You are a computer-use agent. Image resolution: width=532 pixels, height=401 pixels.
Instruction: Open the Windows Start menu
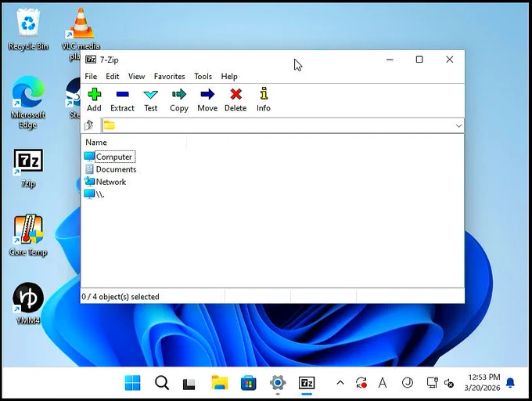click(x=132, y=383)
